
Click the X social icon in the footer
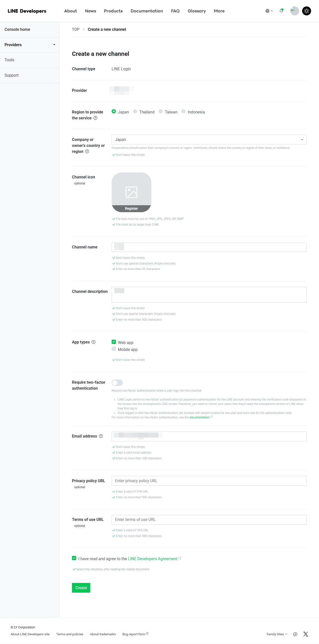(306, 634)
